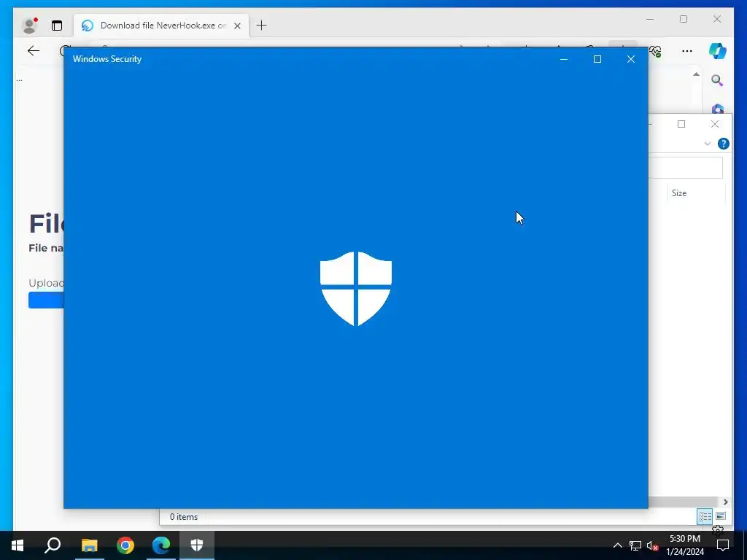Show hidden system tray icons
The height and width of the screenshot is (560, 747).
(x=617, y=545)
